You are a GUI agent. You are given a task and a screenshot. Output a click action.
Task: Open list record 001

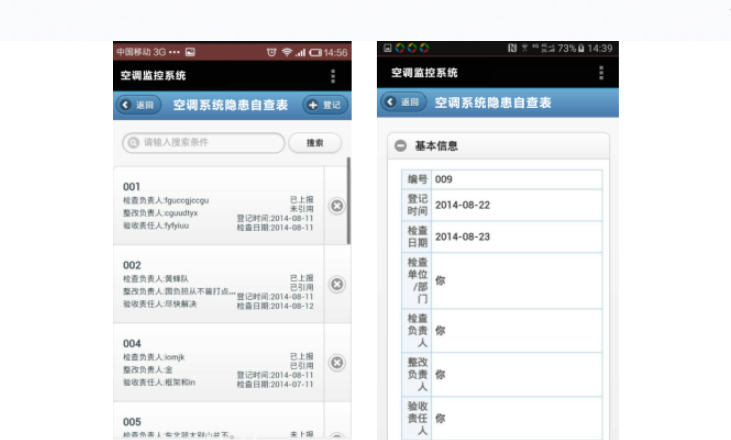218,206
